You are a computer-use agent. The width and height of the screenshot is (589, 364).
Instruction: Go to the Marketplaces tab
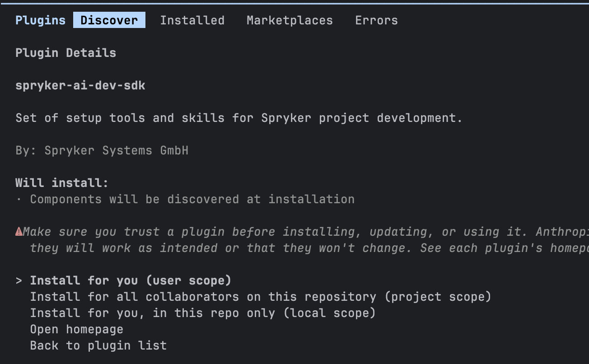290,20
